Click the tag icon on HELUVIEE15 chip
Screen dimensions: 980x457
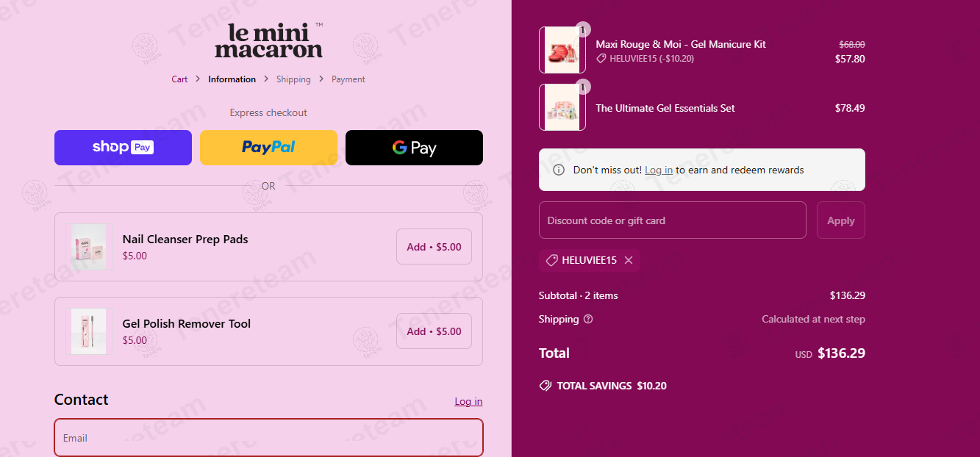pos(551,260)
